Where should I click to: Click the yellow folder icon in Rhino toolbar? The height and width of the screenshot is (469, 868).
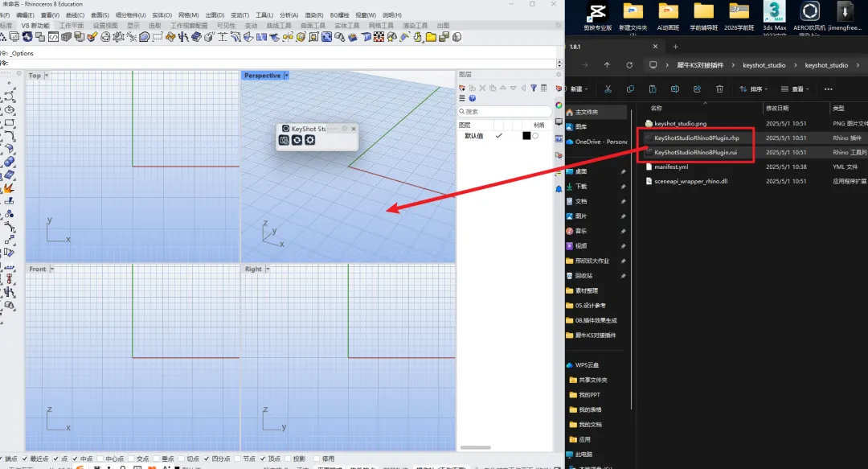pos(431,37)
